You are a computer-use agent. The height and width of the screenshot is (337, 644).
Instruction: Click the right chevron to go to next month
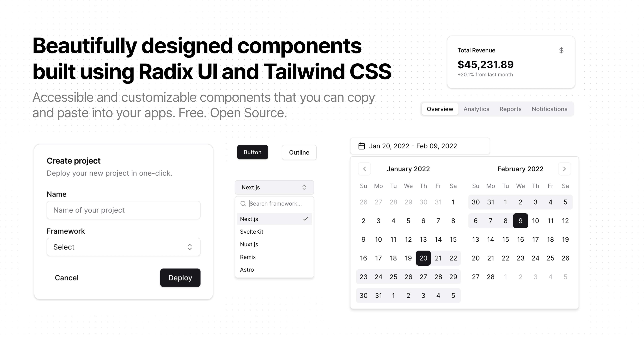click(565, 169)
